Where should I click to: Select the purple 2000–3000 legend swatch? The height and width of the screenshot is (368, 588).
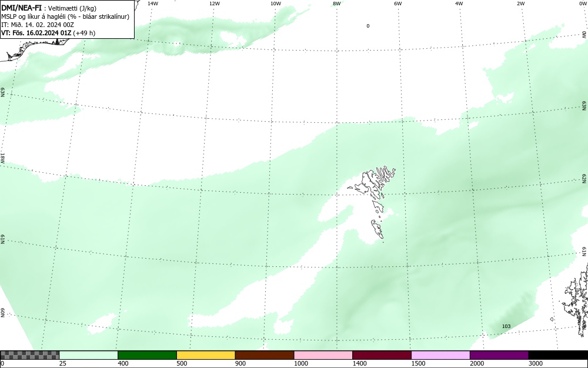[x=499, y=355]
